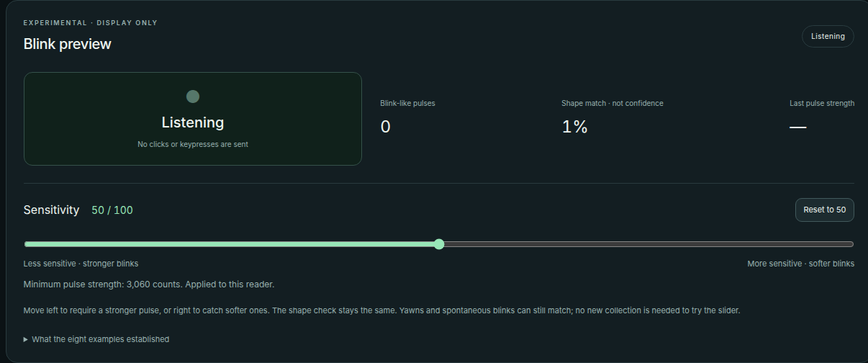Click the 50 / 100 sensitivity value
868x363 pixels.
pyautogui.click(x=112, y=210)
